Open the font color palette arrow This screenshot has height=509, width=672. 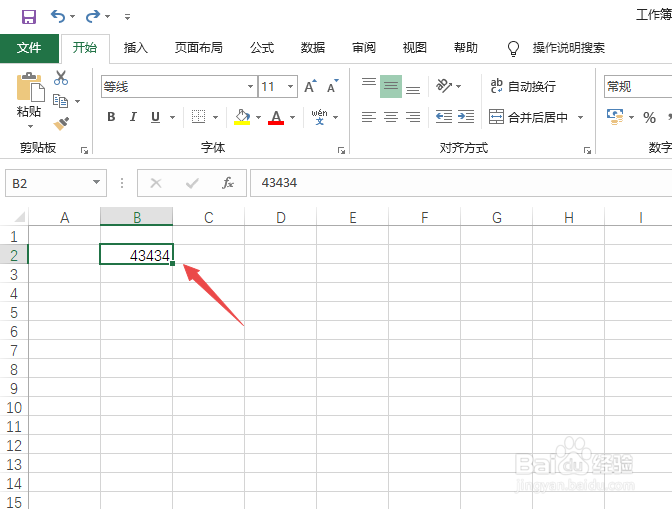point(292,117)
